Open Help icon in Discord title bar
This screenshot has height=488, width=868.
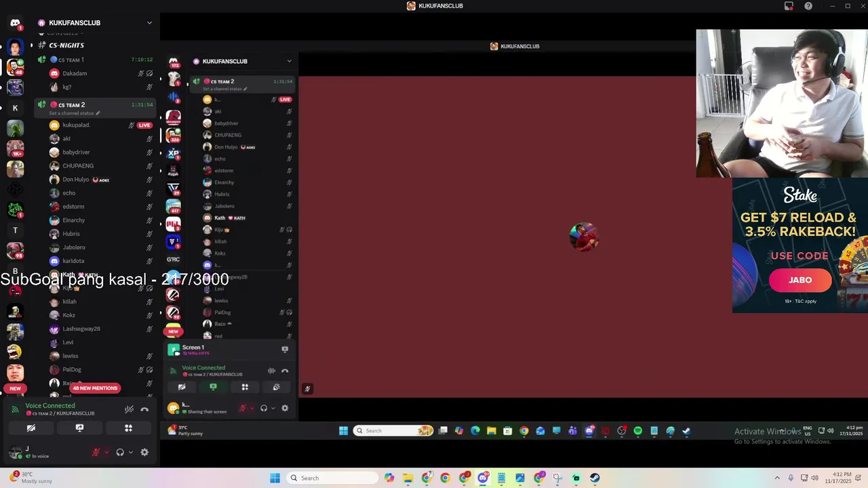808,6
